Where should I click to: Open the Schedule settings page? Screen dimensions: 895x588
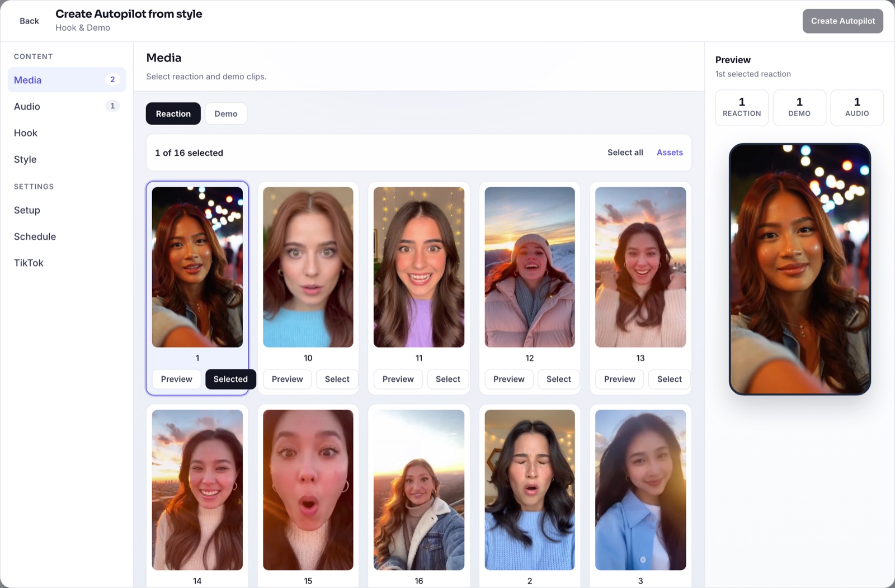[x=67, y=236]
